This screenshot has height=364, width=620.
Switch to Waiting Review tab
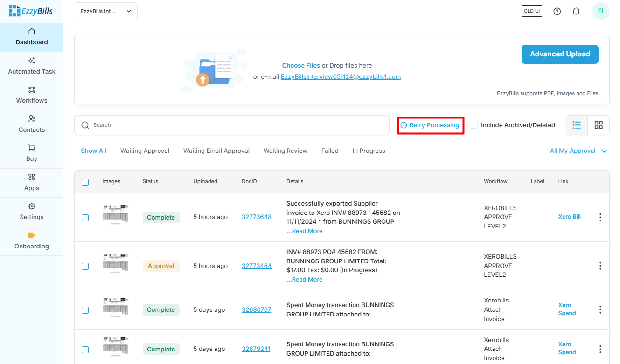pos(286,151)
